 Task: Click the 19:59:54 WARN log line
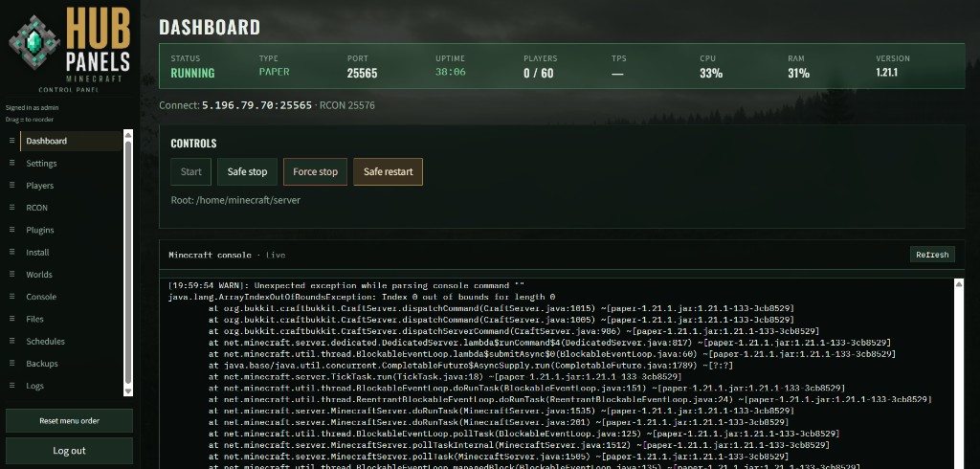346,285
